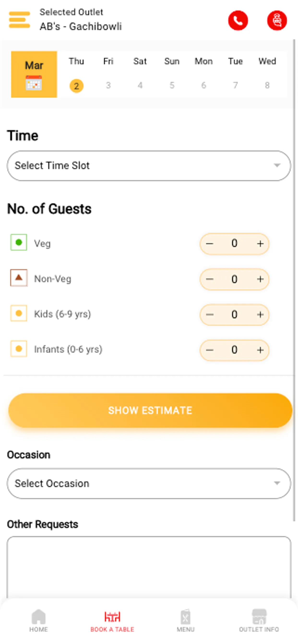Screen dimensions: 298x644
Task: Open the hamburger menu icon
Action: coord(19,20)
